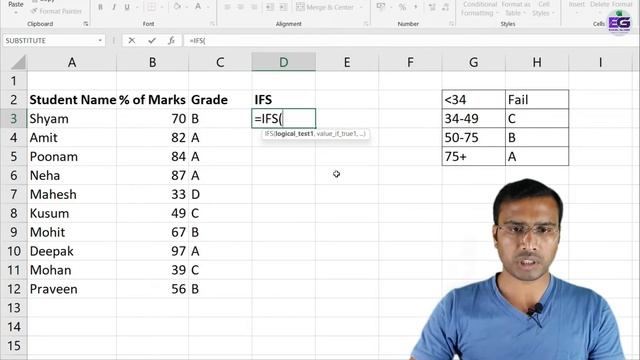This screenshot has width=640, height=360.
Task: Click lookup cell containing 34-49
Action: tap(473, 119)
